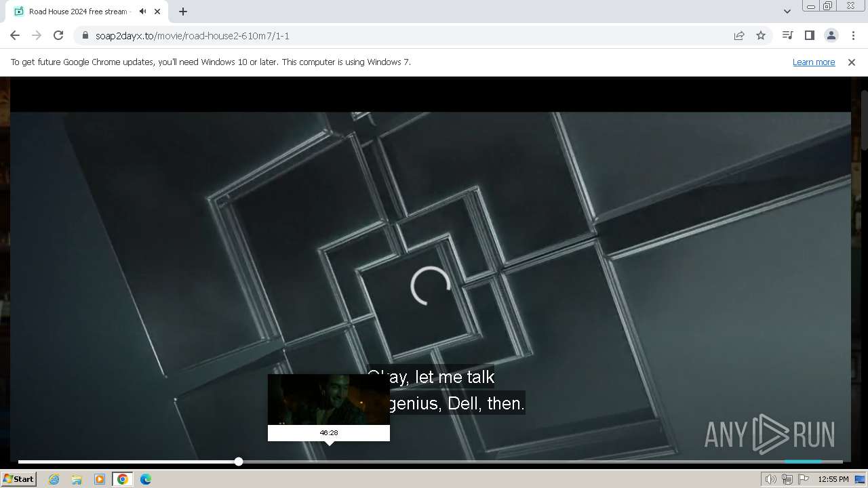
Task: Switch to Chrome in the taskbar
Action: [123, 479]
